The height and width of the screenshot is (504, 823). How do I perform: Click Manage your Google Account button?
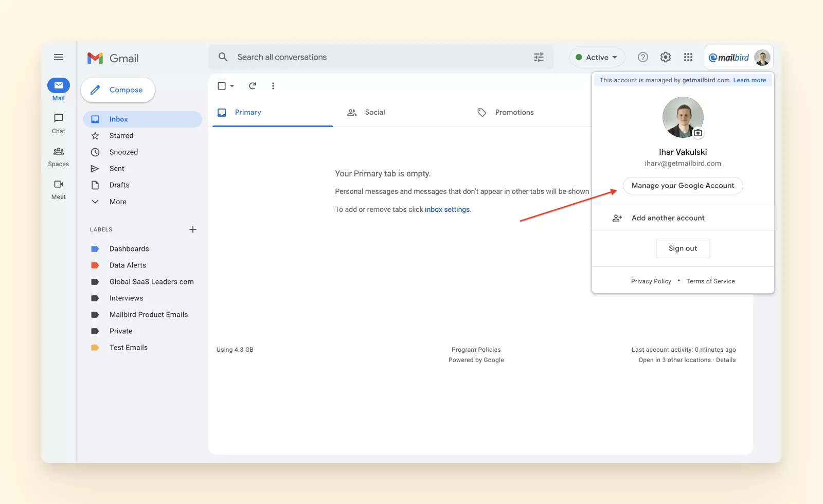(x=683, y=186)
